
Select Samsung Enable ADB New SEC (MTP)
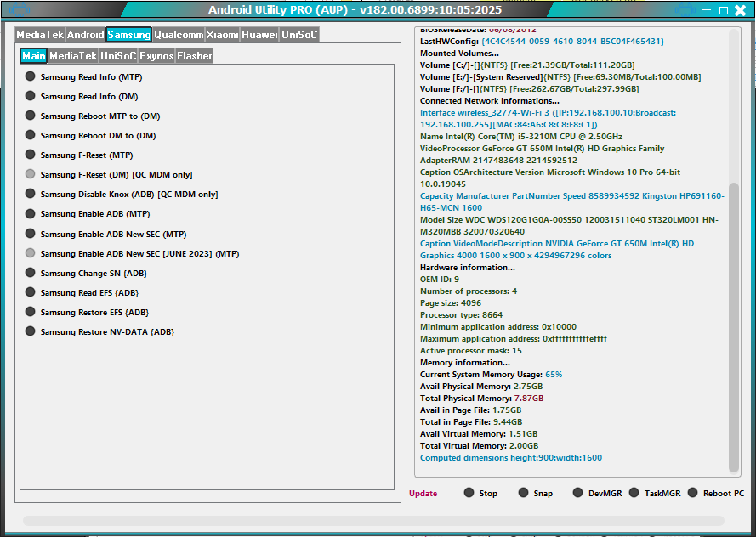pos(31,234)
